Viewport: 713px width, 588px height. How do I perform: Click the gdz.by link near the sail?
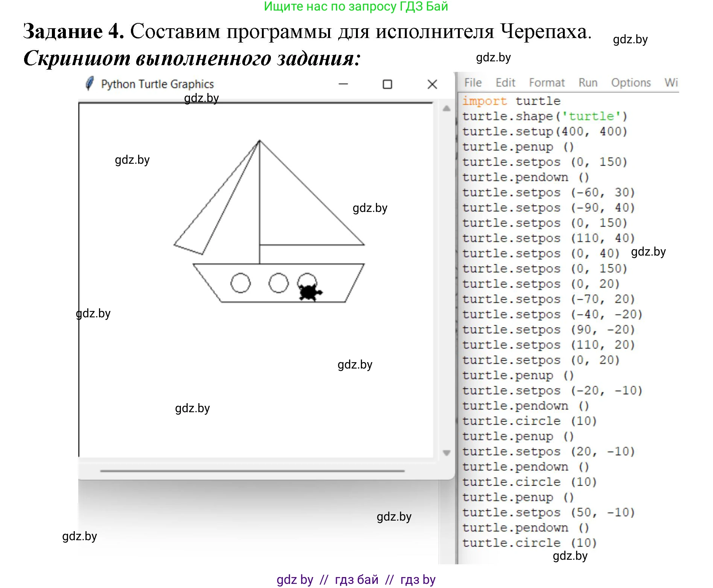click(370, 209)
